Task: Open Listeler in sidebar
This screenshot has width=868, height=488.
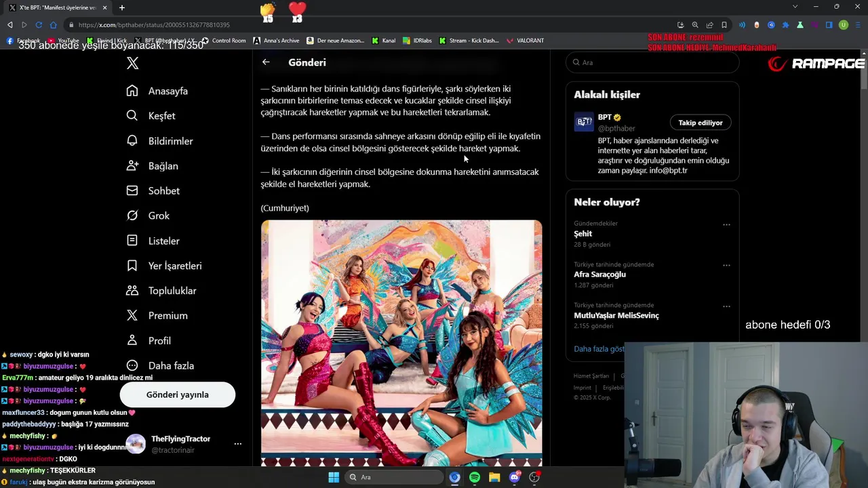Action: point(153,241)
